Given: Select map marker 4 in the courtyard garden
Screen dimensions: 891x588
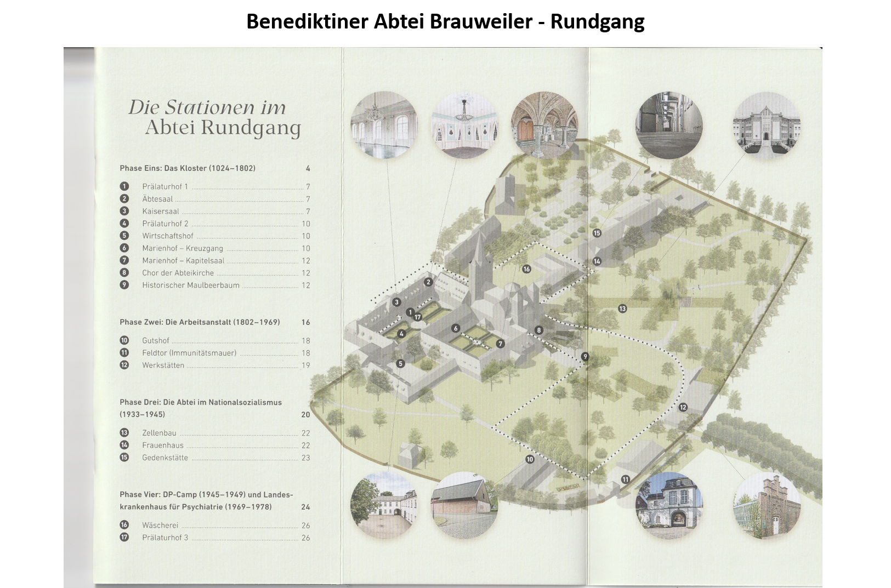Looking at the screenshot, I should [x=401, y=334].
